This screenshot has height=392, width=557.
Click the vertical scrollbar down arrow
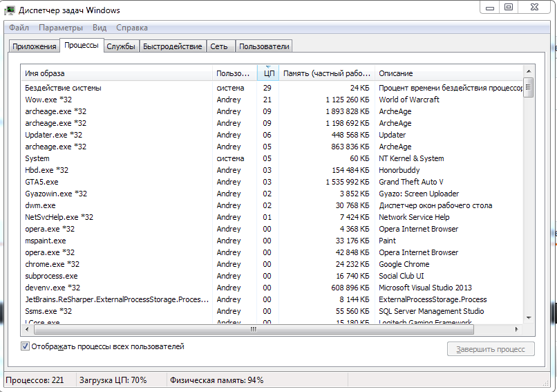529,318
